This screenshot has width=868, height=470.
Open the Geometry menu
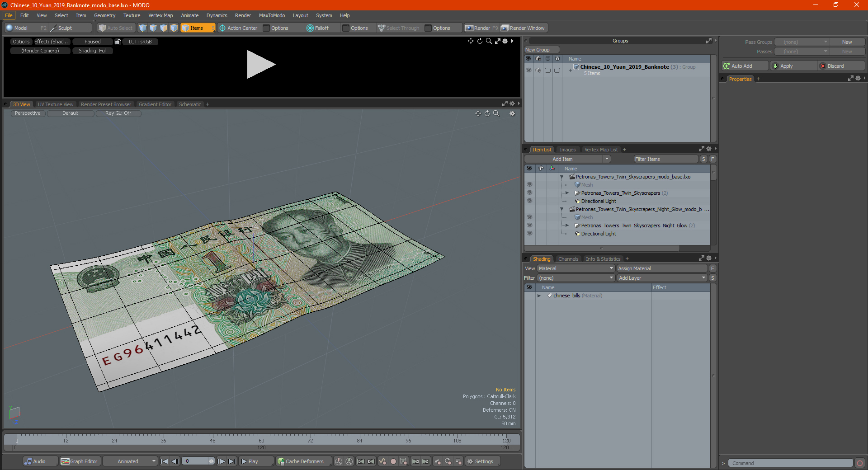pyautogui.click(x=104, y=15)
